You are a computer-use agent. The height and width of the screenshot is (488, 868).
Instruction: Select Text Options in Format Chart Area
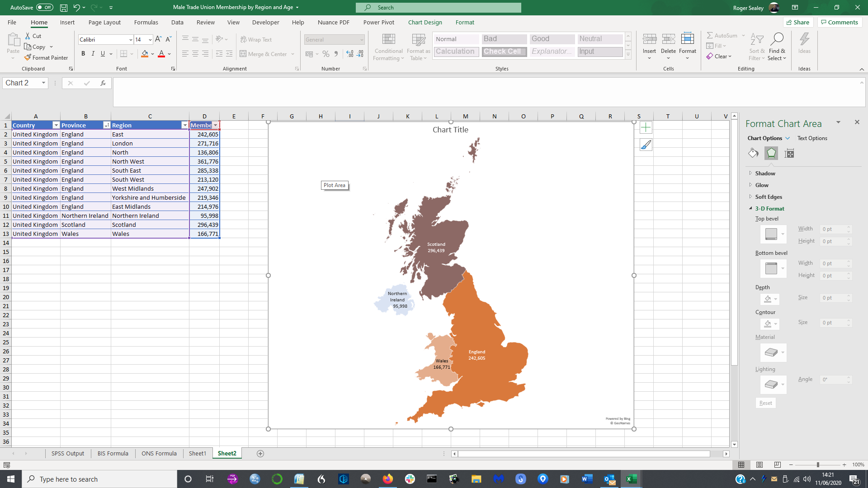[812, 138]
